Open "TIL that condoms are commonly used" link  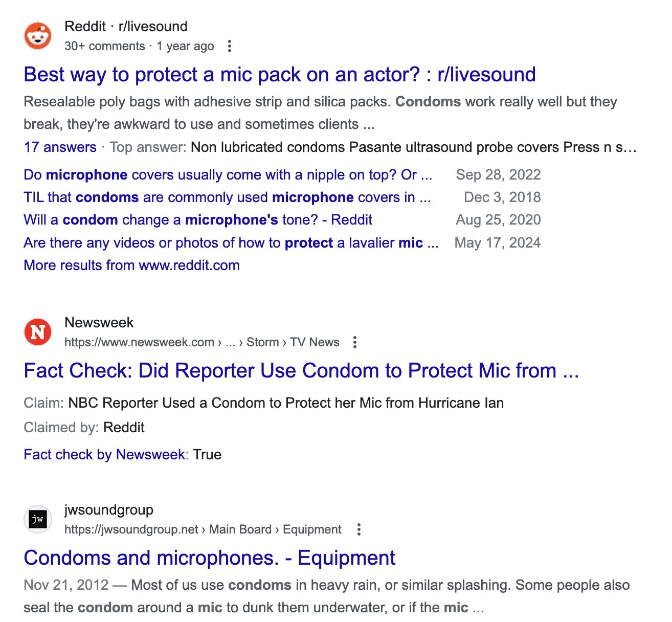[x=227, y=197]
